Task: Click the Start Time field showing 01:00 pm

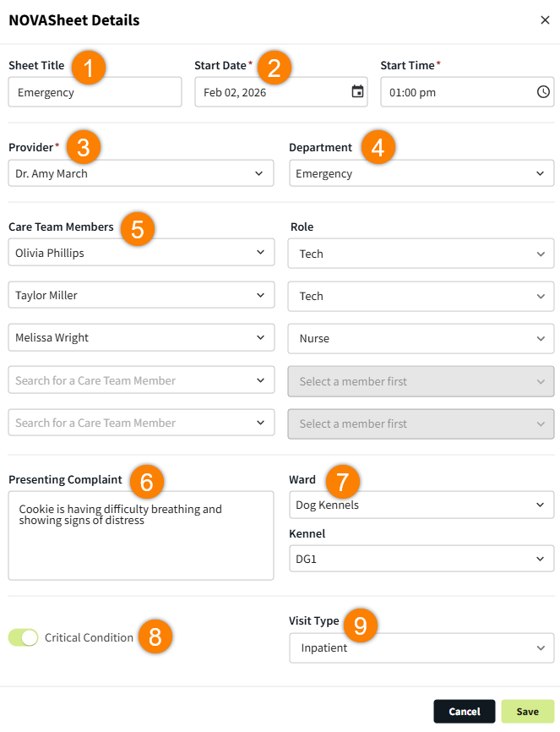Action: 456,92
